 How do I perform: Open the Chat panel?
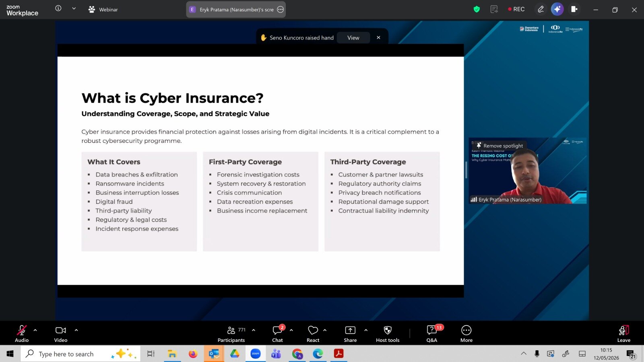point(277,333)
